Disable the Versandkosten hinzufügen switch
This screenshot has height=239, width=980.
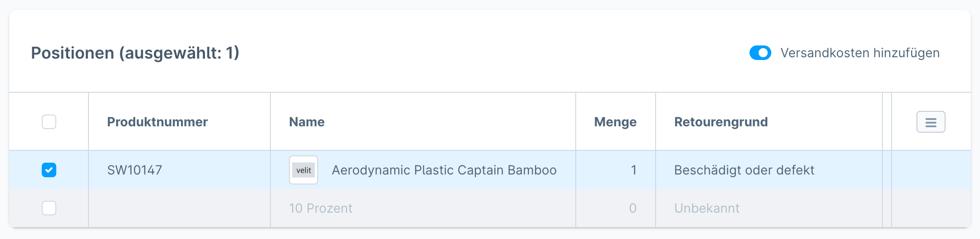pos(760,53)
